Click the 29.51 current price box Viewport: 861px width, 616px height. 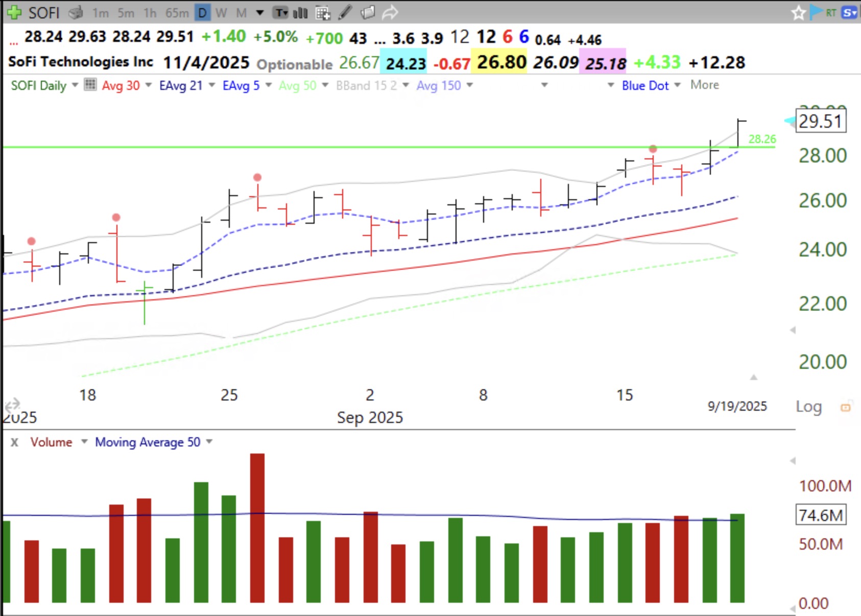[x=821, y=122]
